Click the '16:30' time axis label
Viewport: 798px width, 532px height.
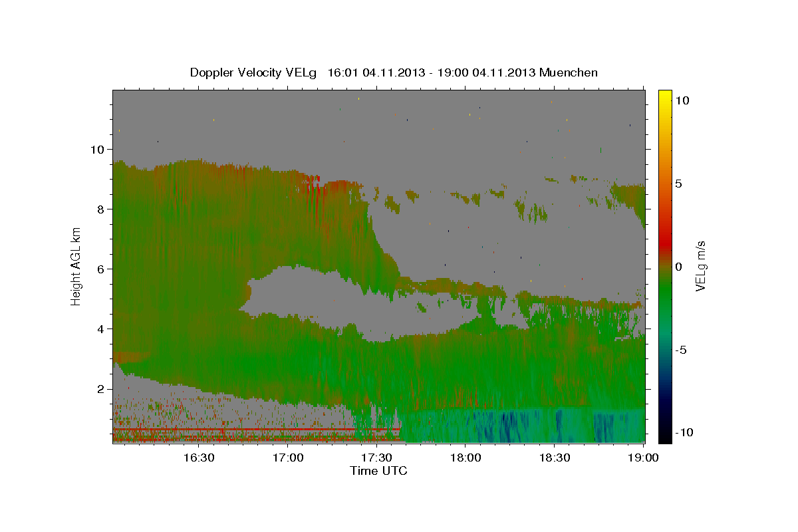199,458
